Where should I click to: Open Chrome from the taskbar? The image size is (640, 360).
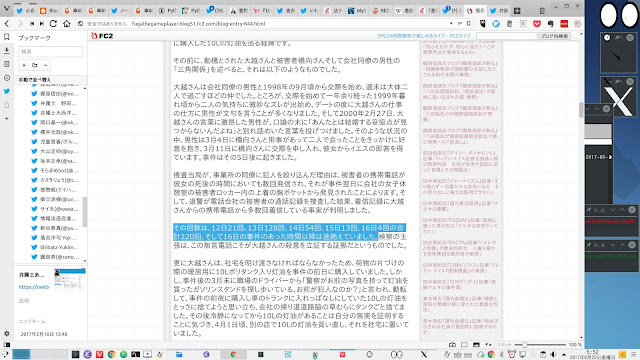tap(111, 354)
